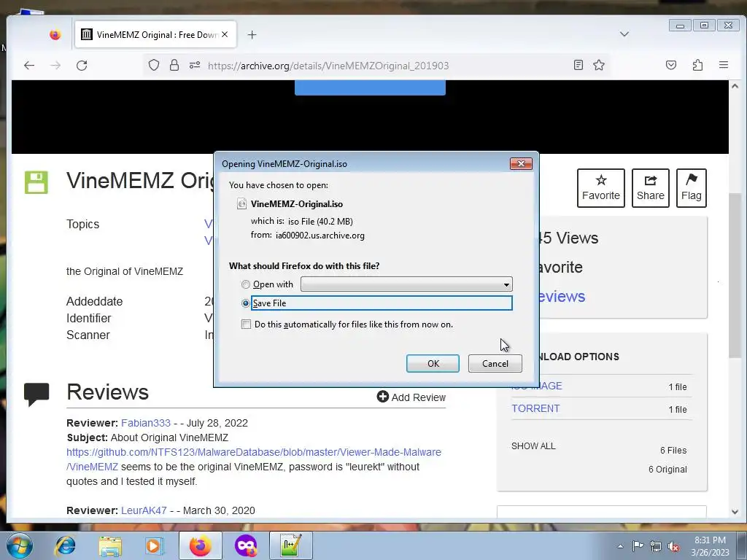
Task: Click Cancel in the download dialog
Action: tap(495, 363)
